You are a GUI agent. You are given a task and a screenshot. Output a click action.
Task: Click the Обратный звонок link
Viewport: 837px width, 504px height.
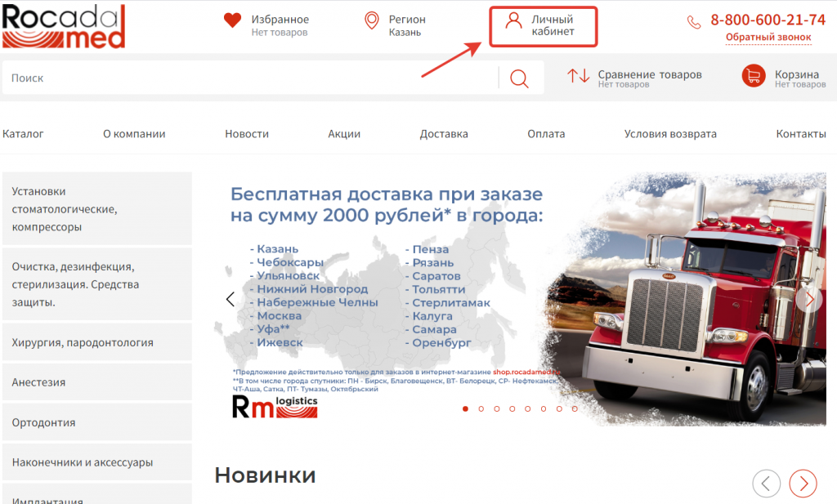[768, 38]
